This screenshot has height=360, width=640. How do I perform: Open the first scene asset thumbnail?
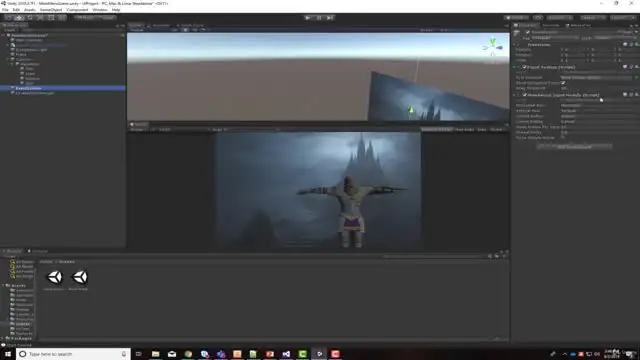55,278
